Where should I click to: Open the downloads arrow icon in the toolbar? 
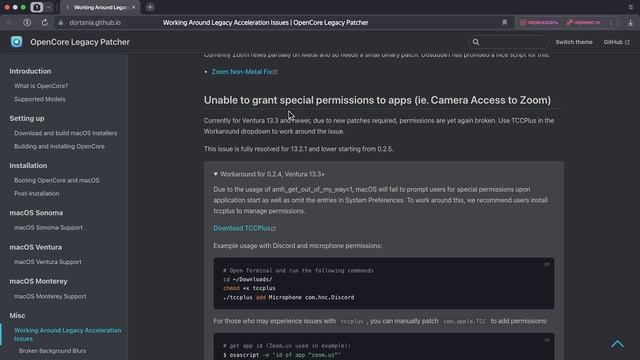(630, 22)
